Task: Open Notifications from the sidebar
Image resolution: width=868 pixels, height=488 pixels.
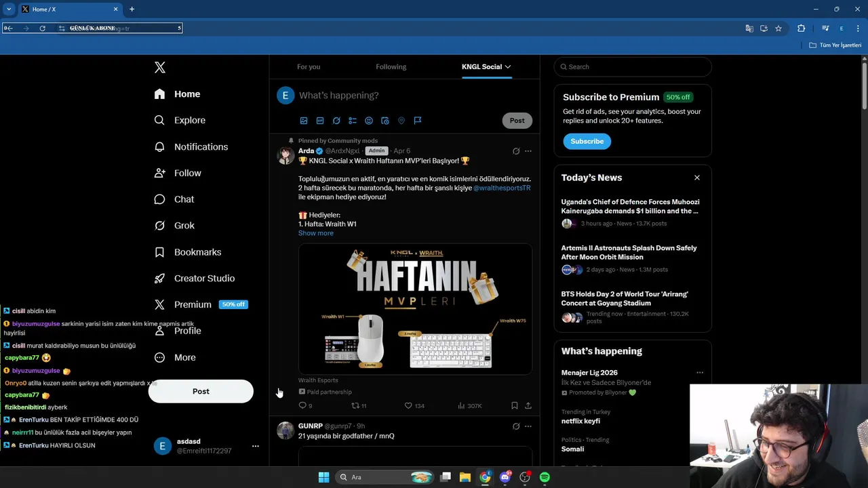Action: click(x=191, y=146)
